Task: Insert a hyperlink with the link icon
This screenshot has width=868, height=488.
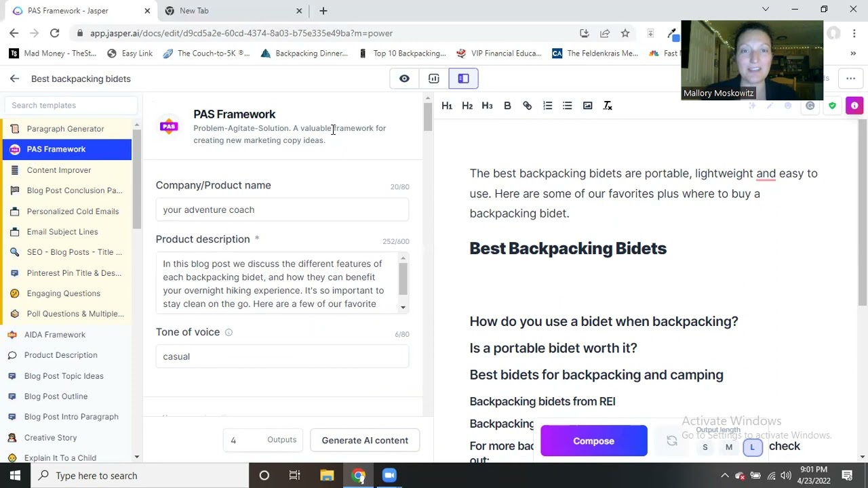Action: click(x=528, y=106)
